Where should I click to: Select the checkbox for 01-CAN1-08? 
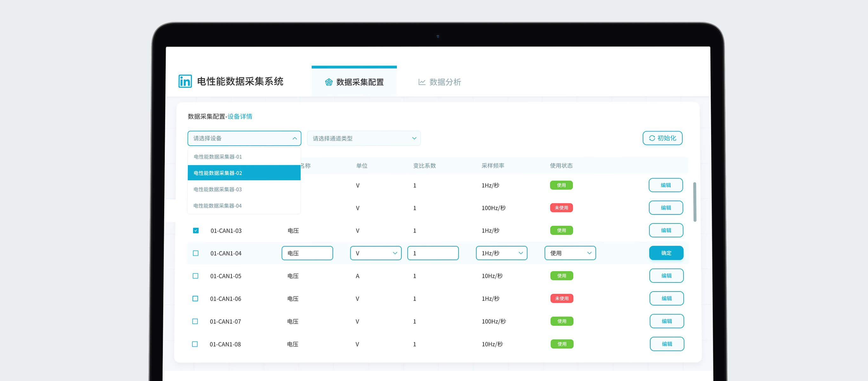[x=195, y=344]
